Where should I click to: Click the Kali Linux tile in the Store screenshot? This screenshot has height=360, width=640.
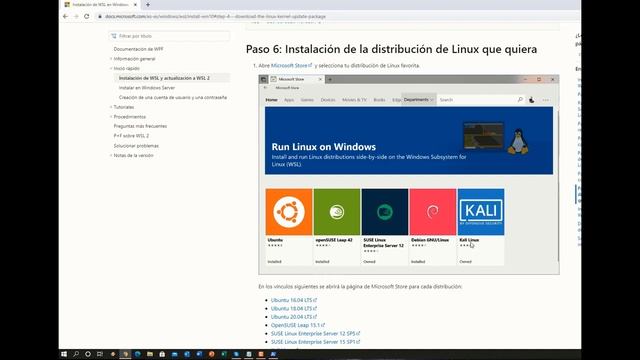(x=481, y=227)
